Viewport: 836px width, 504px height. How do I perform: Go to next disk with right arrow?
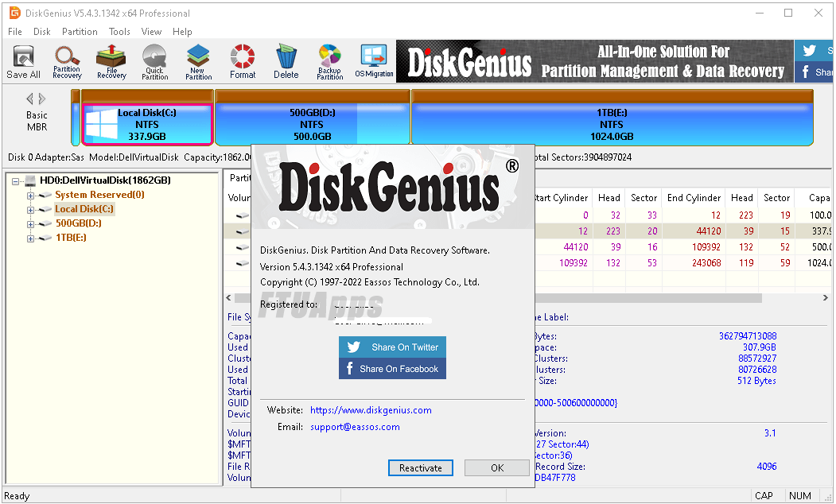click(x=42, y=99)
